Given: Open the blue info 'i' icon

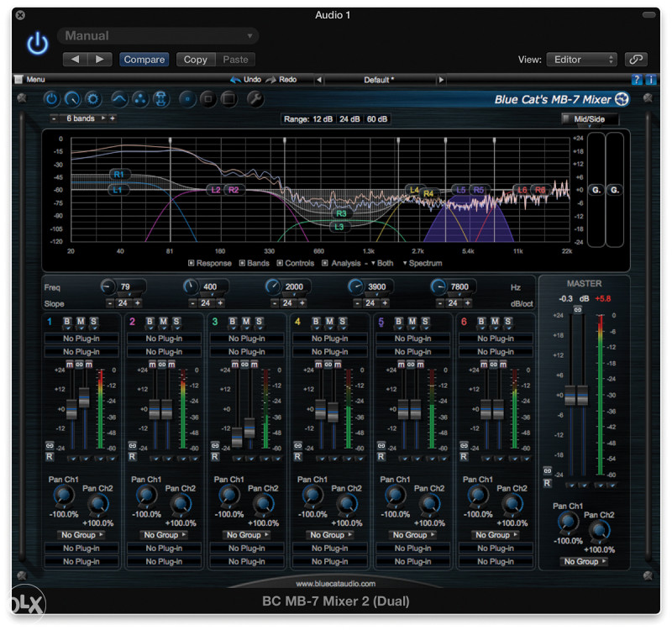Looking at the screenshot, I should click(x=650, y=80).
